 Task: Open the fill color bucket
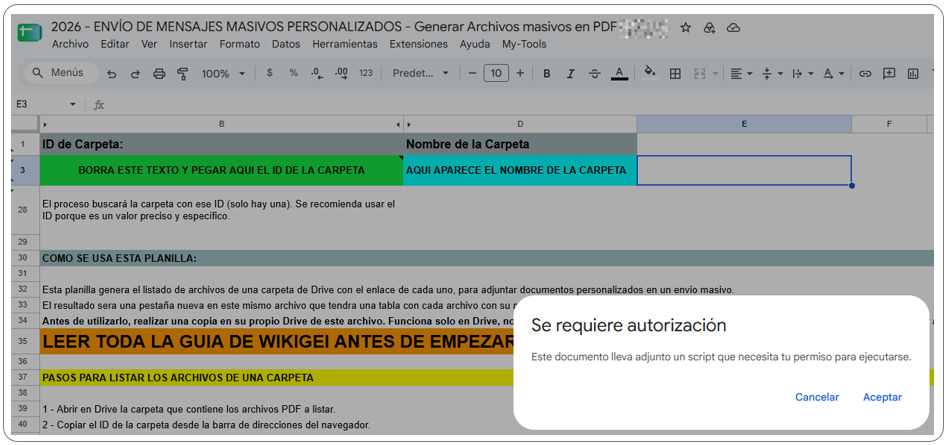650,73
